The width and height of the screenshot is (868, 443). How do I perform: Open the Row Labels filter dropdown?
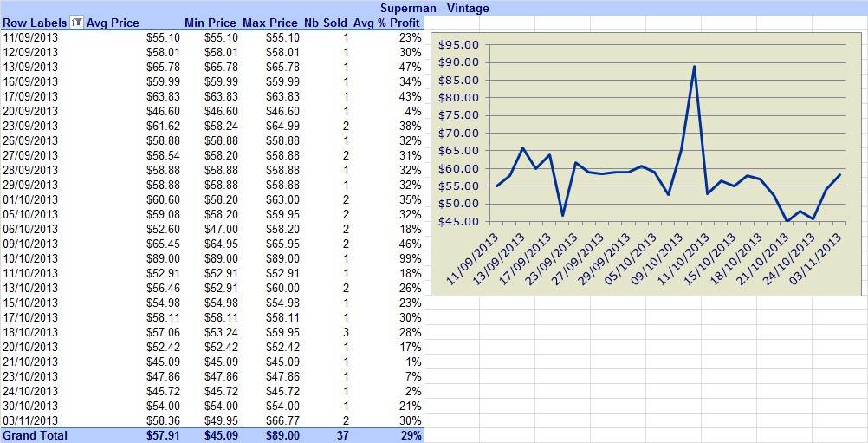[x=77, y=23]
